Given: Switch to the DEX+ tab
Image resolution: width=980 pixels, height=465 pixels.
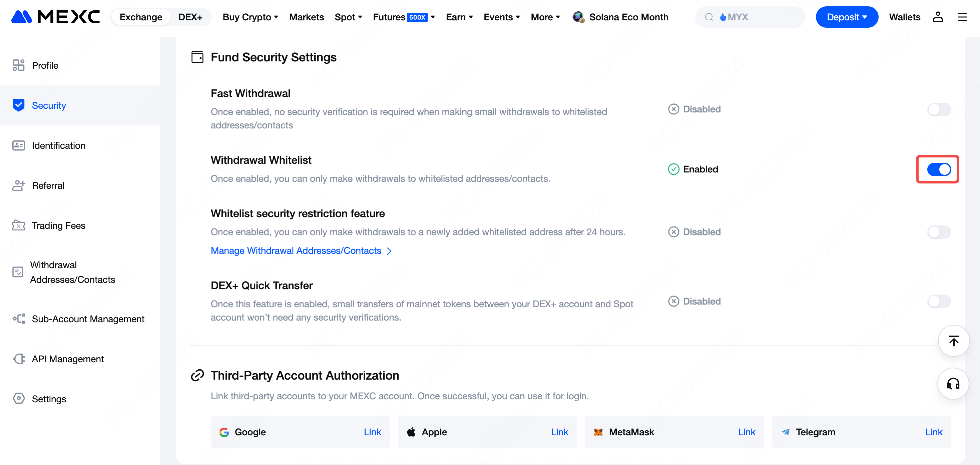Looking at the screenshot, I should [x=190, y=17].
